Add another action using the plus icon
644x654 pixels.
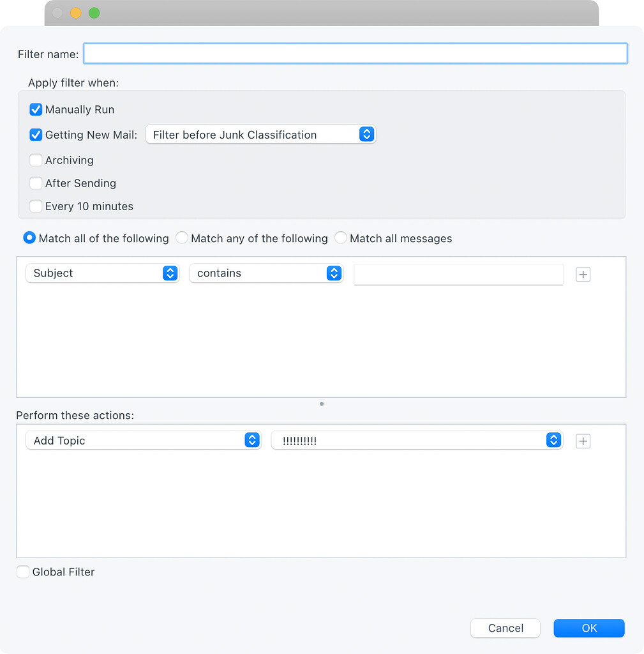(x=582, y=441)
